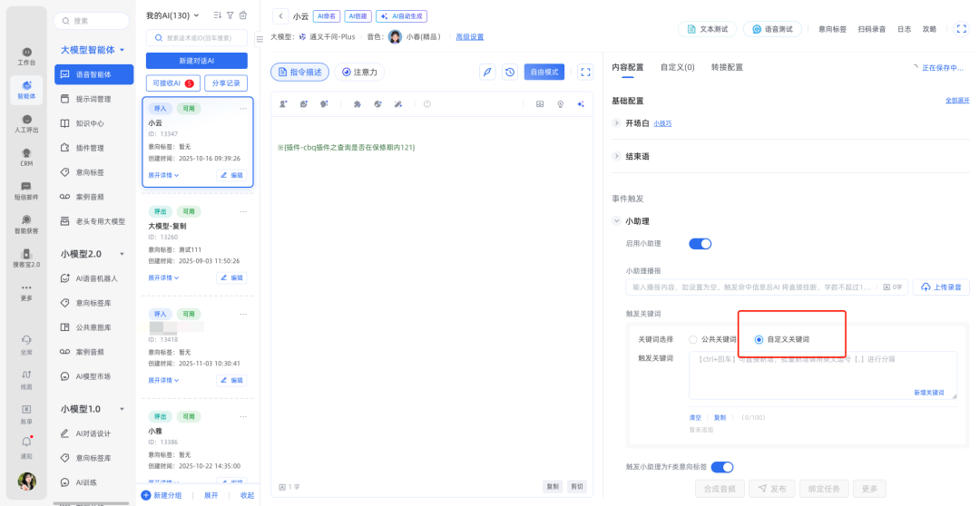This screenshot has height=506, width=980.
Task: Open the 高级设置 link
Action: click(469, 37)
